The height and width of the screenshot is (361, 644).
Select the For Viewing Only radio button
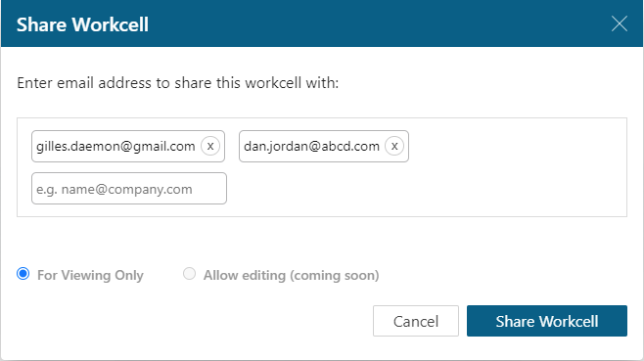click(23, 274)
